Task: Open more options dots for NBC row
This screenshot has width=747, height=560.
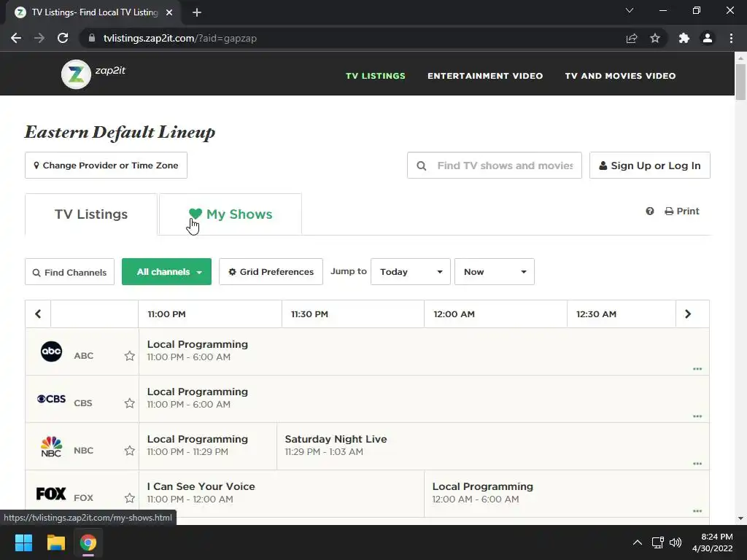Action: pyautogui.click(x=697, y=464)
